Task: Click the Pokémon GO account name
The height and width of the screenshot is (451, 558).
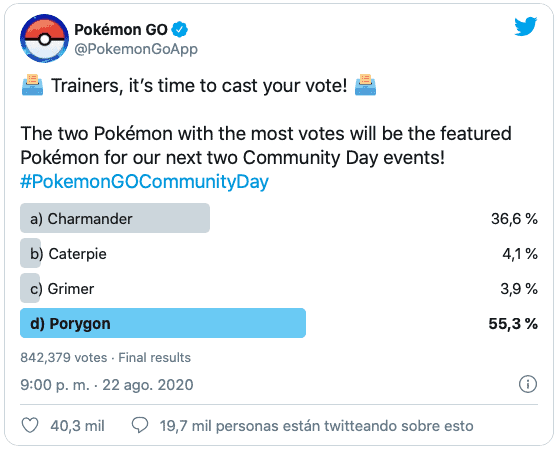Action: 121,30
